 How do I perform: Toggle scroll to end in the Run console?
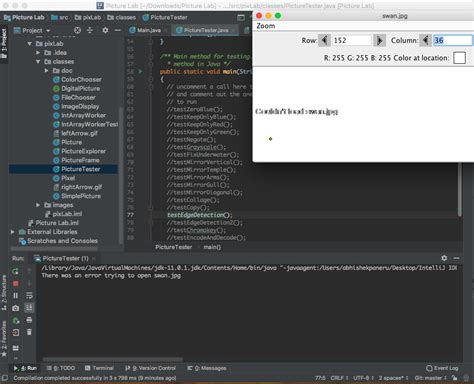pyautogui.click(x=29, y=307)
